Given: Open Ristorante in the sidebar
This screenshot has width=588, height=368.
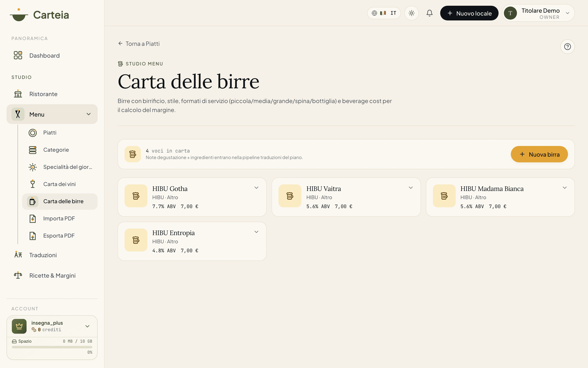Looking at the screenshot, I should pos(52,94).
